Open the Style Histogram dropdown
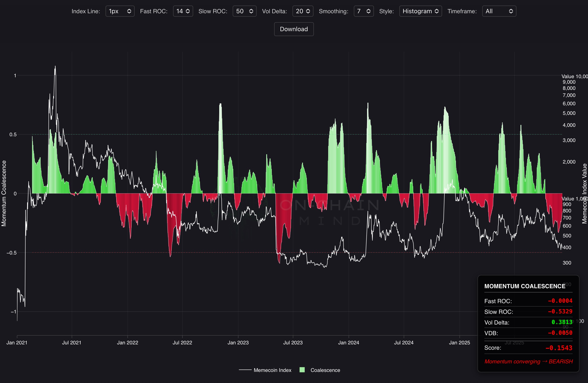 (420, 11)
